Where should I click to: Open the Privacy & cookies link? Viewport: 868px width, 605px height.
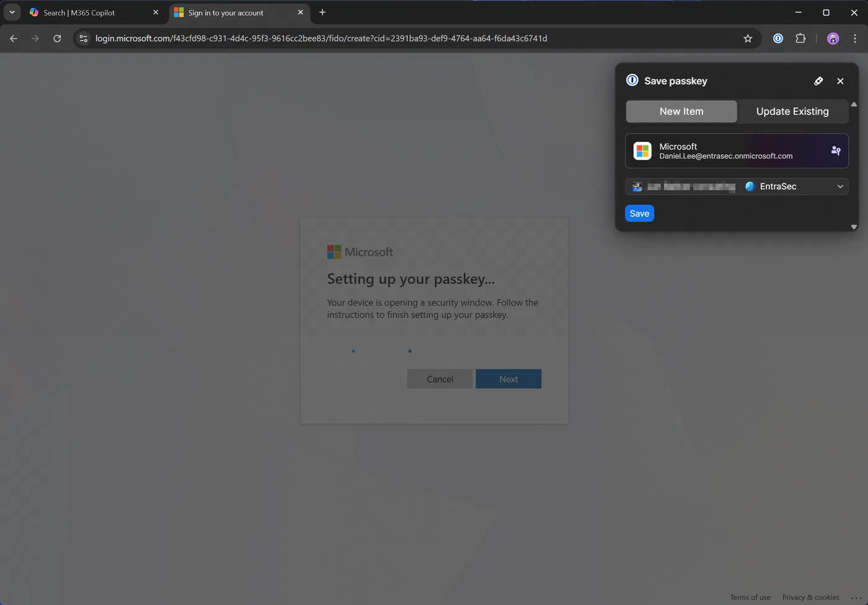click(810, 597)
